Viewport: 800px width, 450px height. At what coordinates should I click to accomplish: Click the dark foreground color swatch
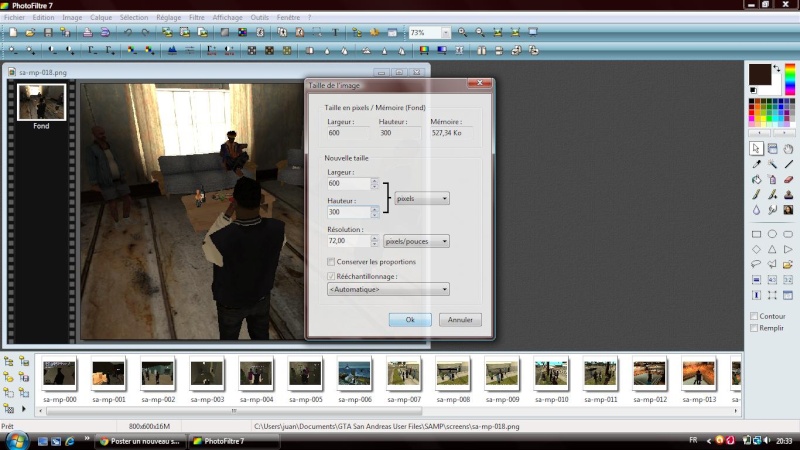tap(760, 74)
